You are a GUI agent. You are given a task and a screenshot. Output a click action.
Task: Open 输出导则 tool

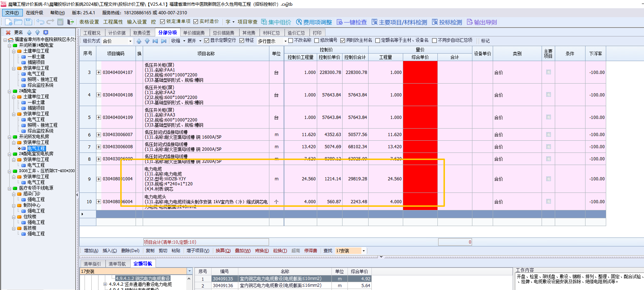(482, 22)
